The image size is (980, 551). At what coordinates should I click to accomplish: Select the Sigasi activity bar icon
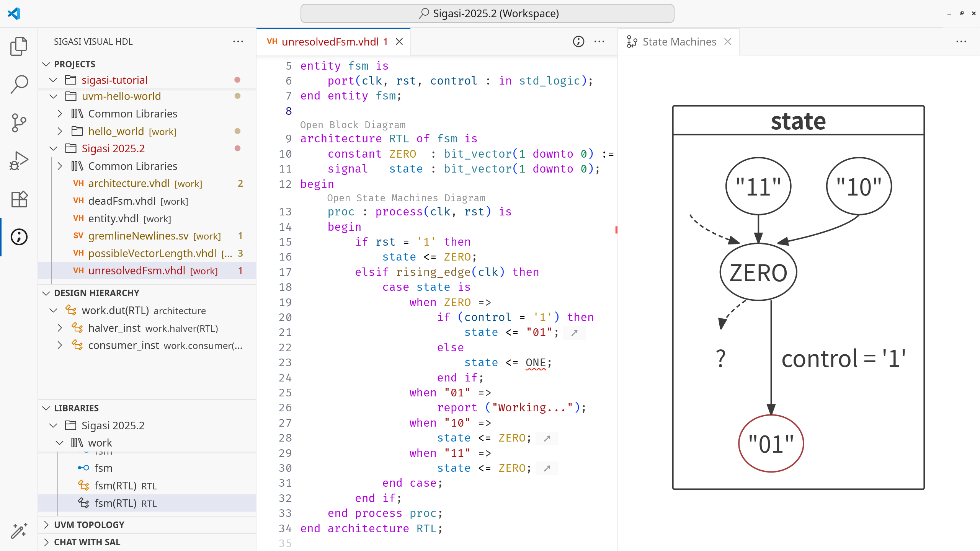pos(19,237)
